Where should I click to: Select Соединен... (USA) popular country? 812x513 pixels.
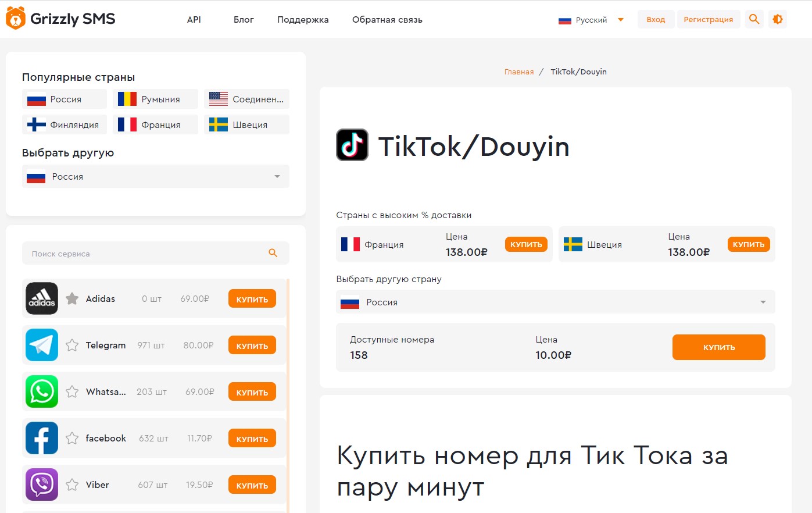246,99
